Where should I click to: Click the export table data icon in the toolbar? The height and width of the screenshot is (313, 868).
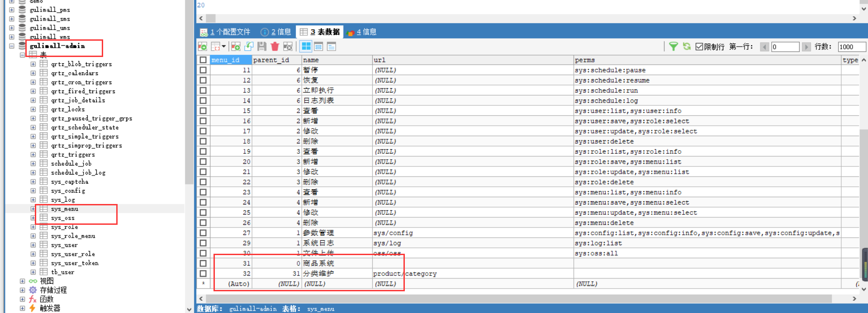(x=203, y=46)
